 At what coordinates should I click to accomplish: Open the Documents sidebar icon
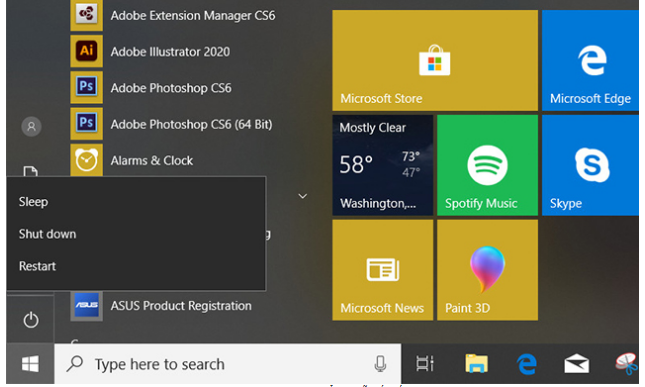(x=30, y=171)
